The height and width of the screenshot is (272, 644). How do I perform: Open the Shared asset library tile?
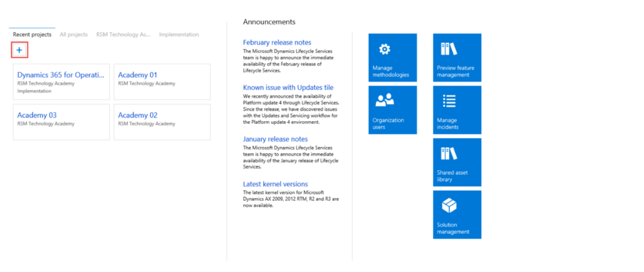(x=457, y=162)
